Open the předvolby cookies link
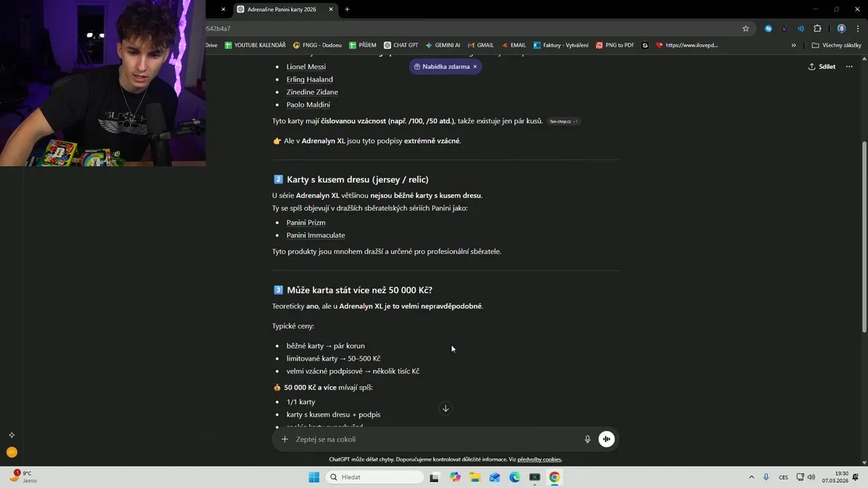The width and height of the screenshot is (868, 488). 539,460
